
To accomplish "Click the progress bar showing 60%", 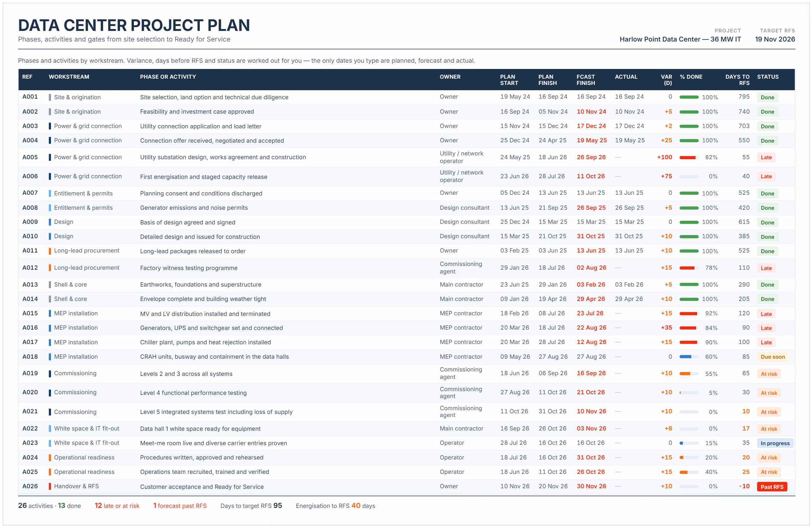I will 689,357.
